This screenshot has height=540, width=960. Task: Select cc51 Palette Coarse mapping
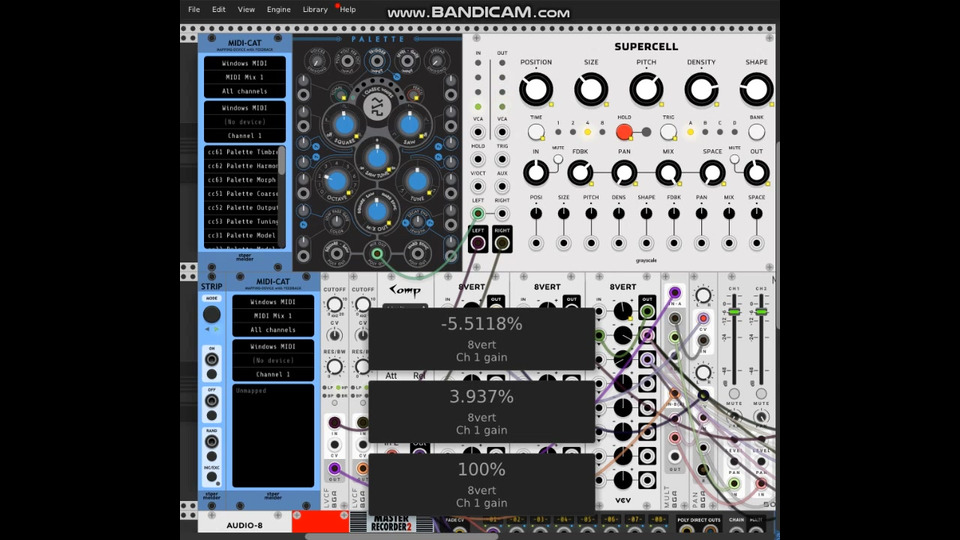pos(242,193)
